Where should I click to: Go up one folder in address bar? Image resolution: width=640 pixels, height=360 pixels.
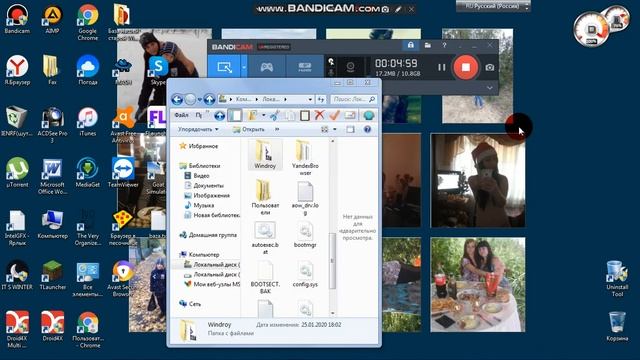tap(209, 99)
